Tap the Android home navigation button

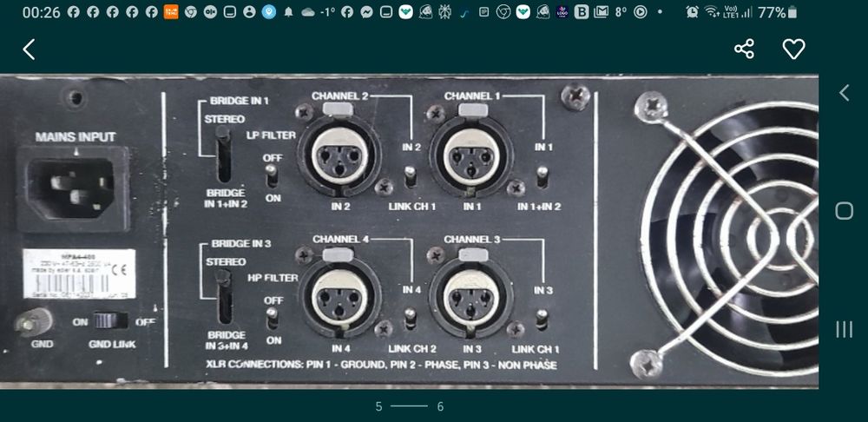click(x=844, y=210)
